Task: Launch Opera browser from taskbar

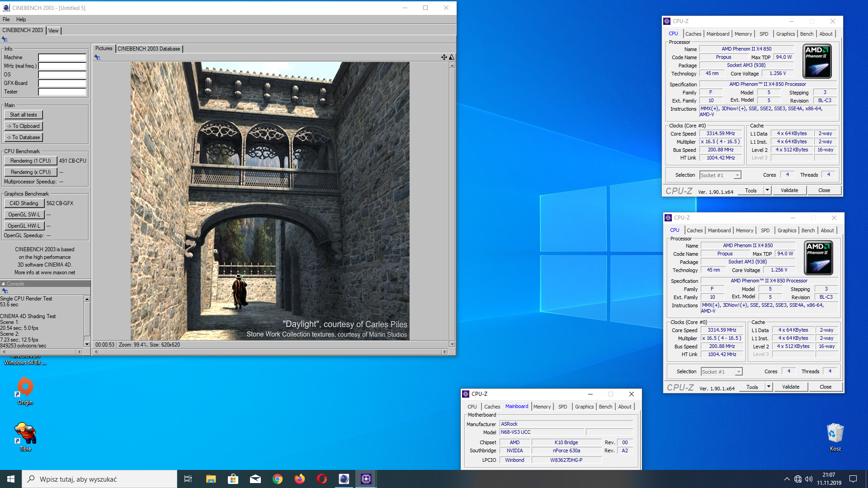Action: (x=322, y=479)
